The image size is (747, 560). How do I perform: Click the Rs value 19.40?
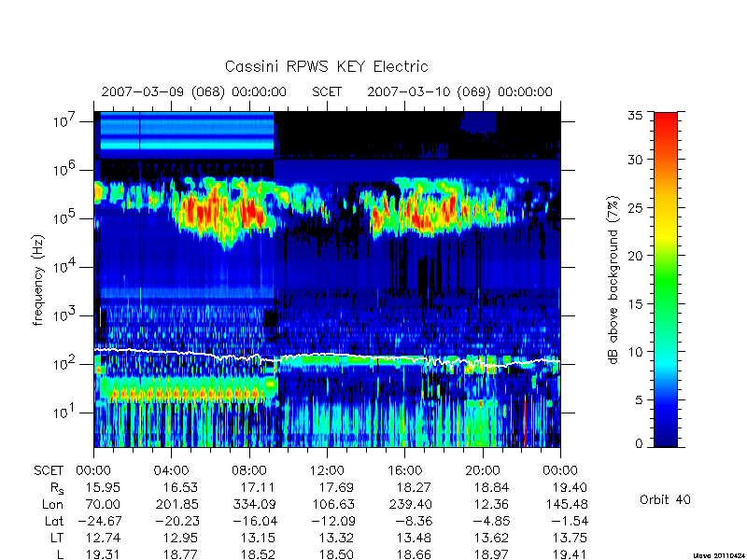(570, 487)
